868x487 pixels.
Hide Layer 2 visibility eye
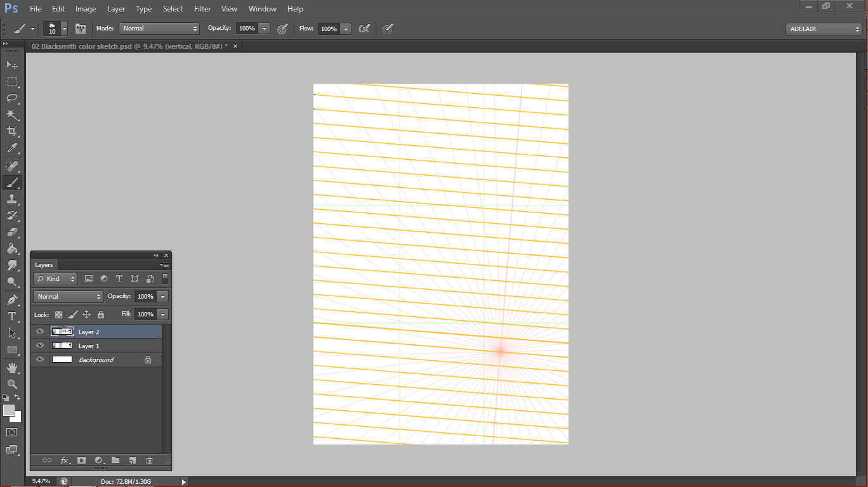[40, 332]
